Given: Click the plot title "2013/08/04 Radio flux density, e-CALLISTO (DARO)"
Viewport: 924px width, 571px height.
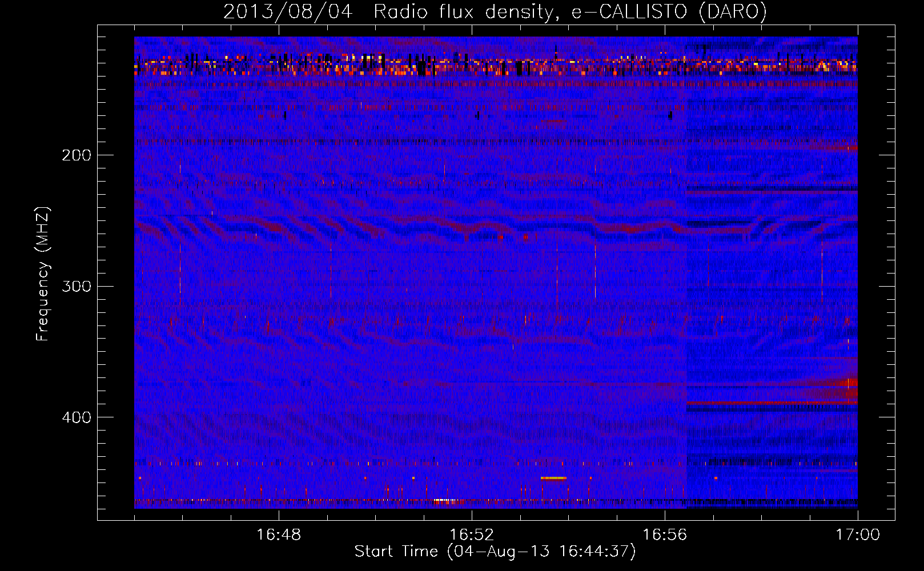Looking at the screenshot, I should click(495, 11).
